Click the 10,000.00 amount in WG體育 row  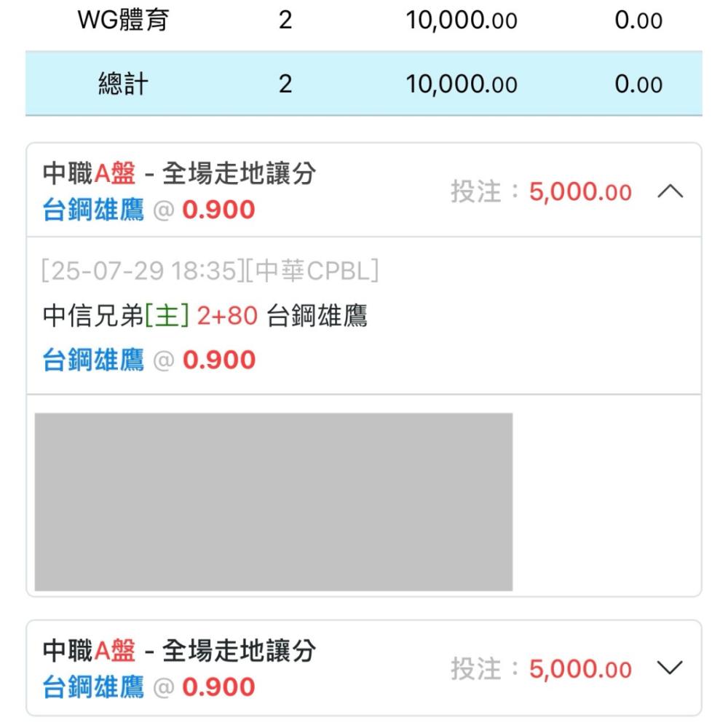click(462, 21)
